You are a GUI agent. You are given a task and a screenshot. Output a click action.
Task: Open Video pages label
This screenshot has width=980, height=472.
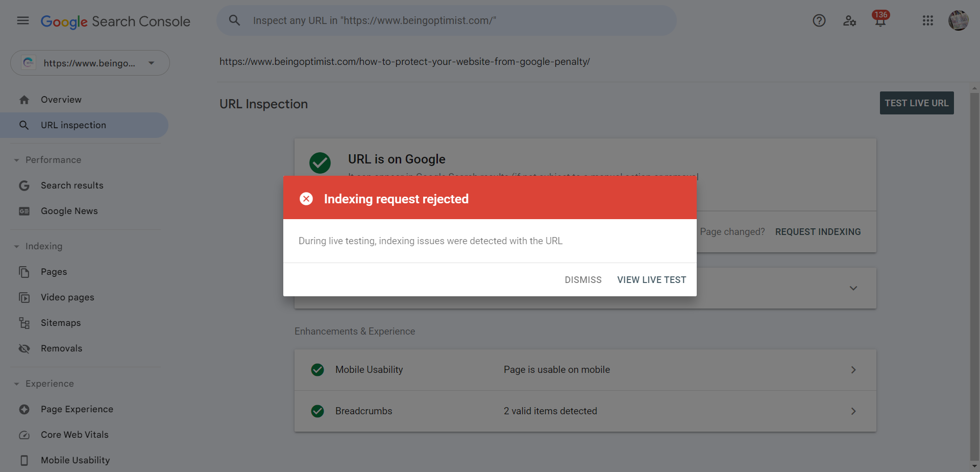[67, 297]
